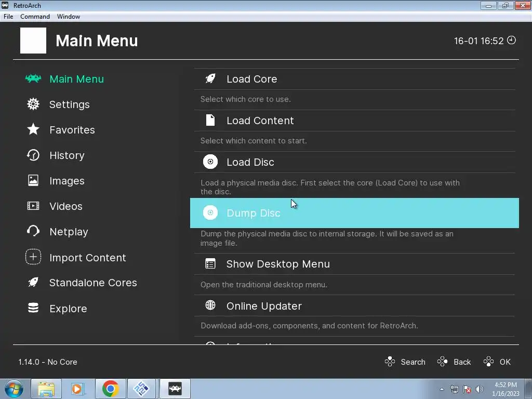Click the clock icon beside the date
The image size is (532, 399).
tap(511, 40)
